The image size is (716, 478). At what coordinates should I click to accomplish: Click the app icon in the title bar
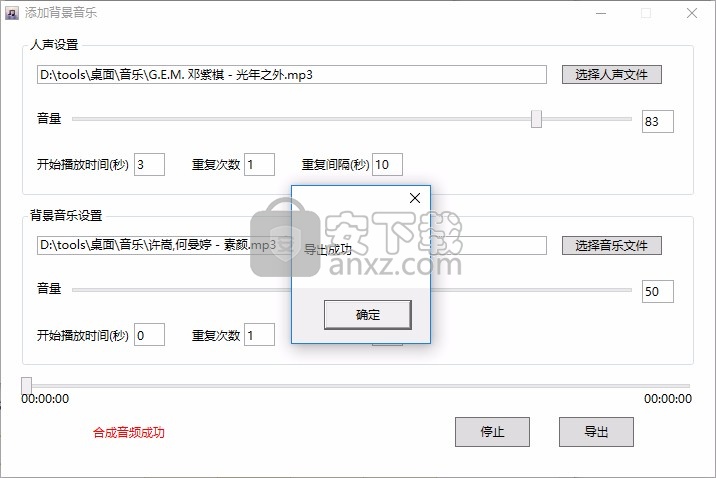coord(11,13)
